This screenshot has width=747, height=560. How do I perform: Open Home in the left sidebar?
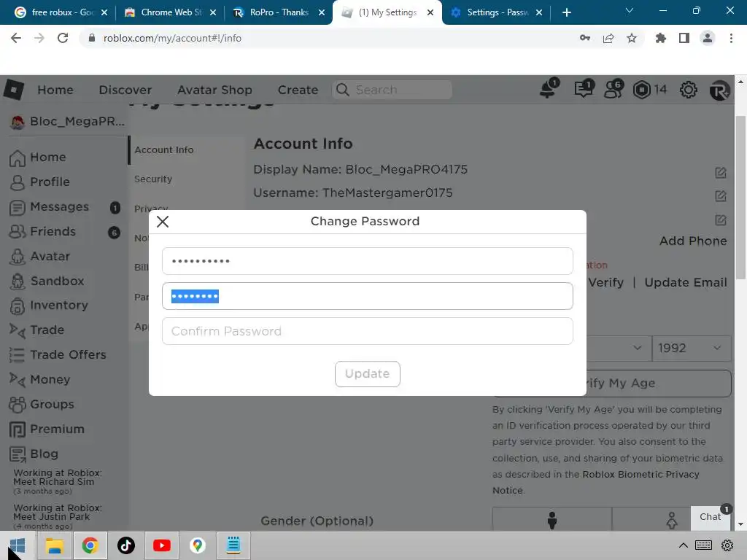tap(38, 157)
